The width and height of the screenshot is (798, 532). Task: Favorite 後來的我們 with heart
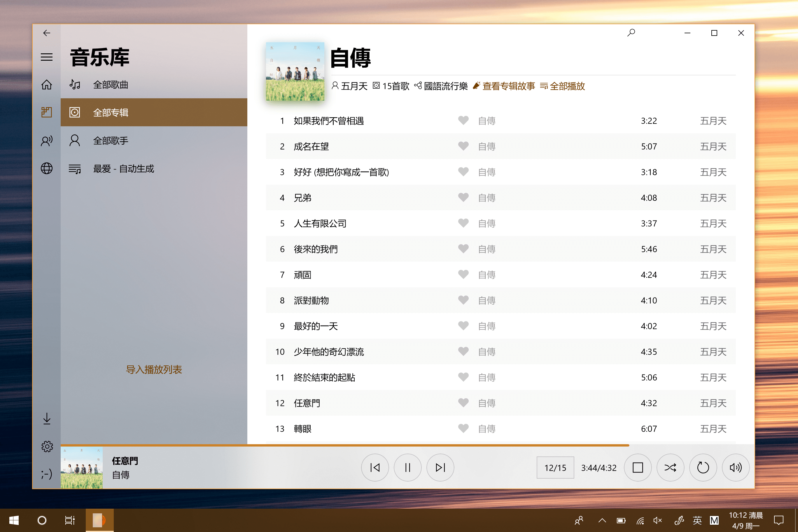point(463,249)
